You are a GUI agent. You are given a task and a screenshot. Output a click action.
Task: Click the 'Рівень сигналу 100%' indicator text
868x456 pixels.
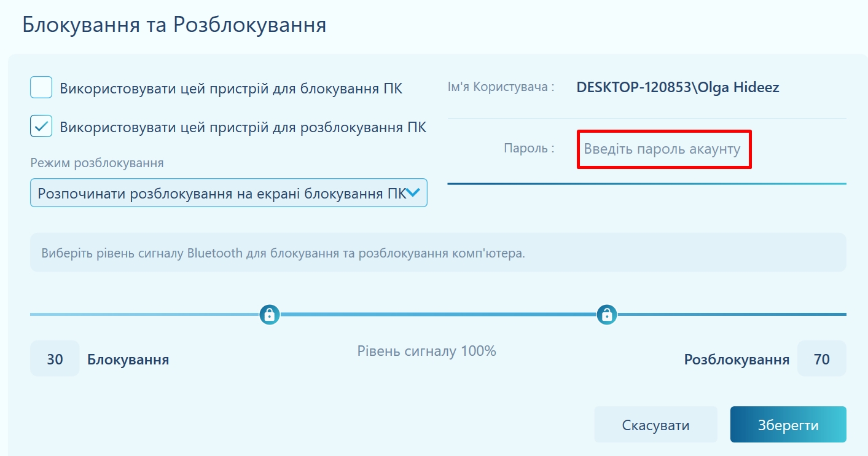pos(426,352)
